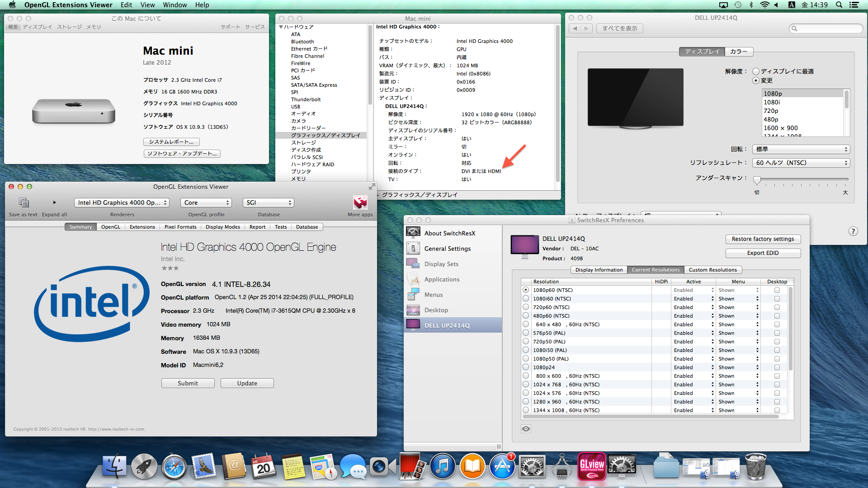Check the Desktop checkbox for 1080i60 (NTSC)
The width and height of the screenshot is (868, 488).
[x=777, y=299]
